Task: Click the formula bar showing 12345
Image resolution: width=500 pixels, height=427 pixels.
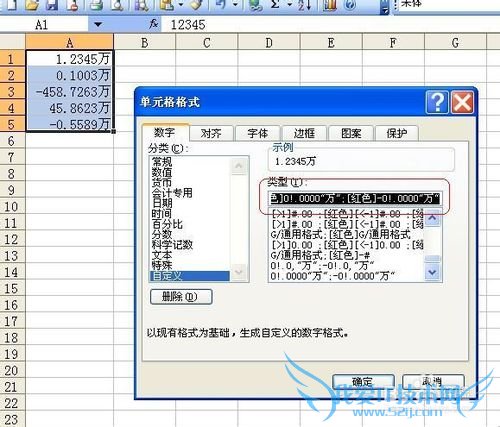Action: click(x=330, y=24)
